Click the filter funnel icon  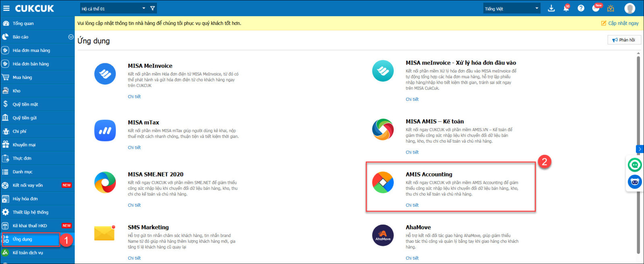(x=153, y=8)
